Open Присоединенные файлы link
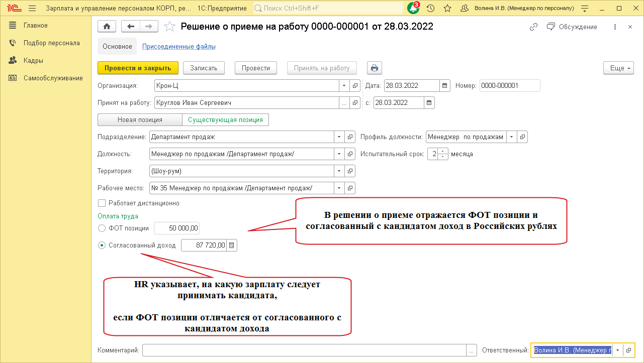Screen dimensions: 644x363 (179, 47)
